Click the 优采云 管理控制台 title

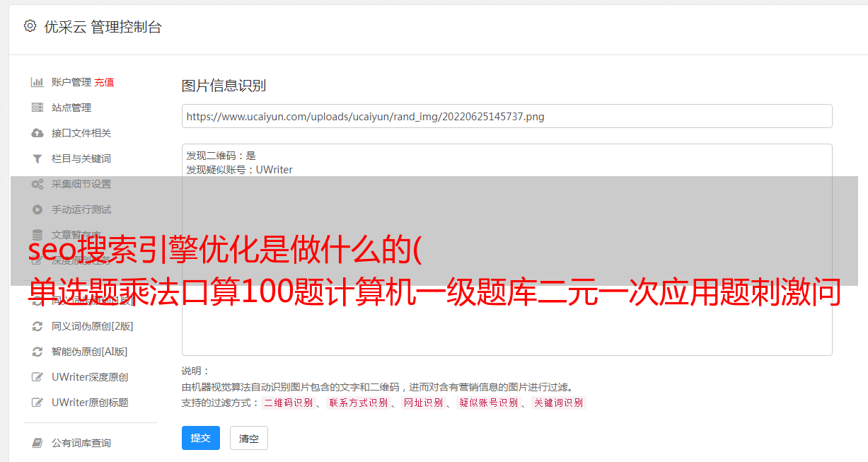(103, 27)
